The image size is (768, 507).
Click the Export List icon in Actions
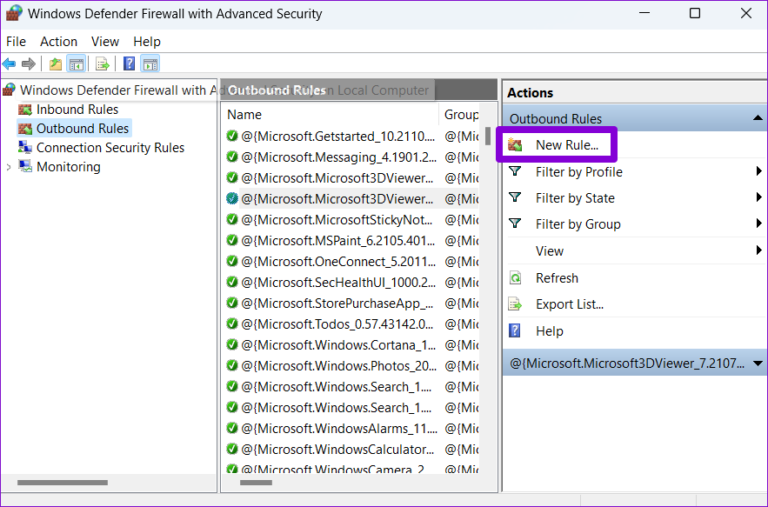515,304
